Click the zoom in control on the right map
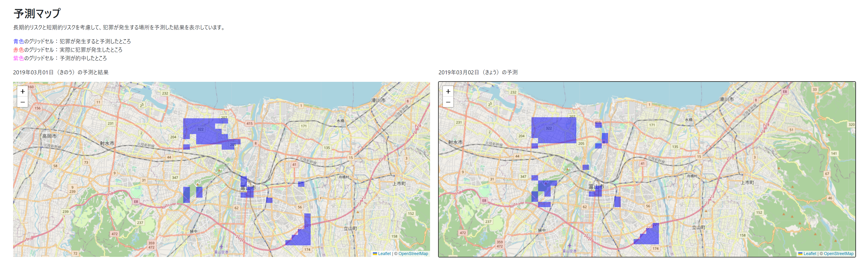Screen dimensions: 868x270 point(448,91)
